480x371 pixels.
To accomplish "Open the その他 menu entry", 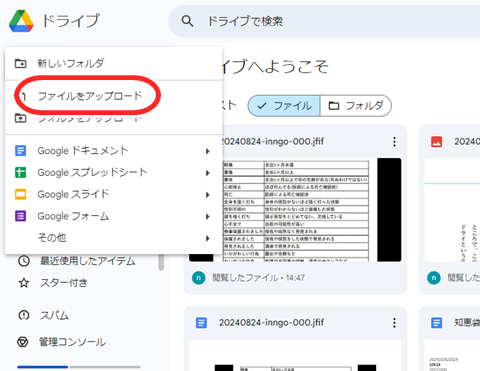I will tap(114, 238).
